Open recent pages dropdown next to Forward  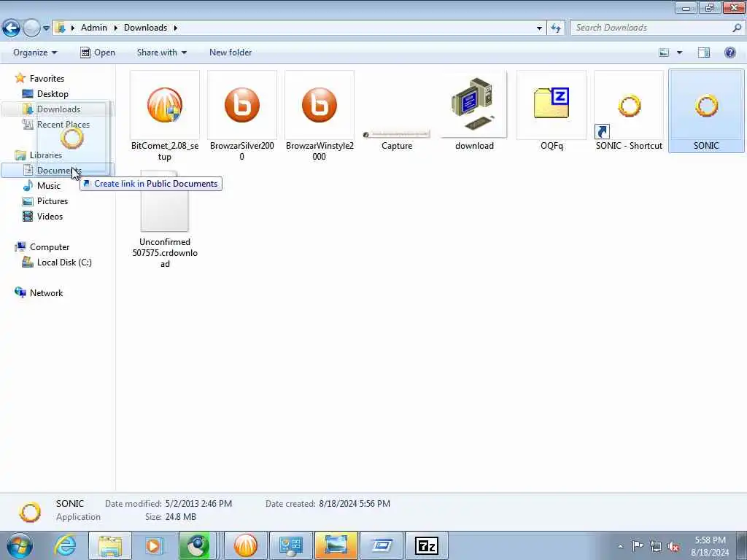tap(46, 28)
